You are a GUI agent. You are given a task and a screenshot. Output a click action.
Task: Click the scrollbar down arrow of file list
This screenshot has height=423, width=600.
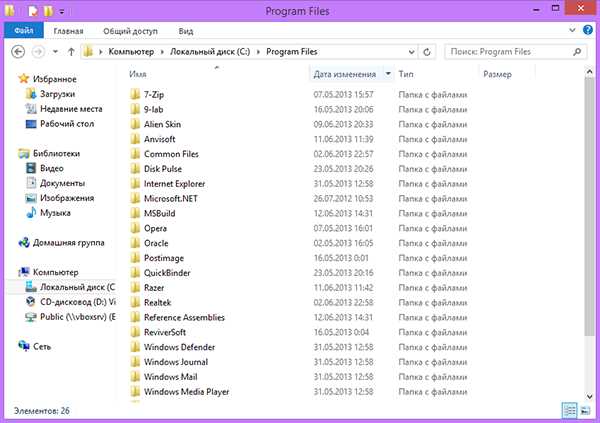click(x=590, y=396)
